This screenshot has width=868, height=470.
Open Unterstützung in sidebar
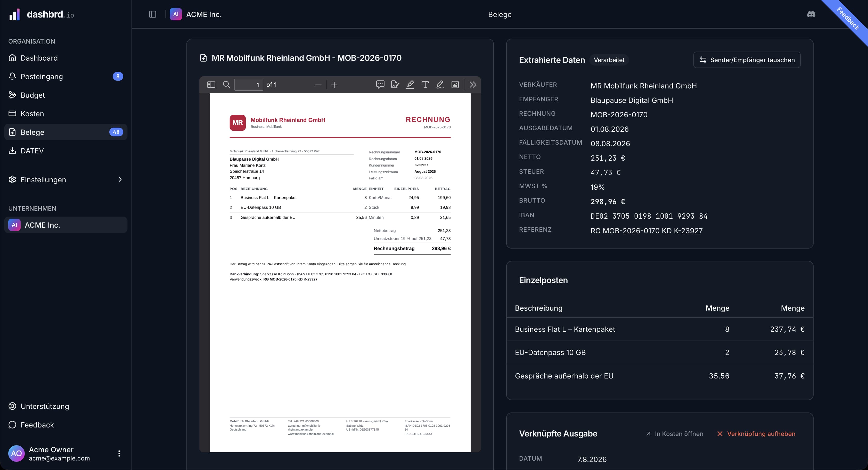[x=66, y=406]
